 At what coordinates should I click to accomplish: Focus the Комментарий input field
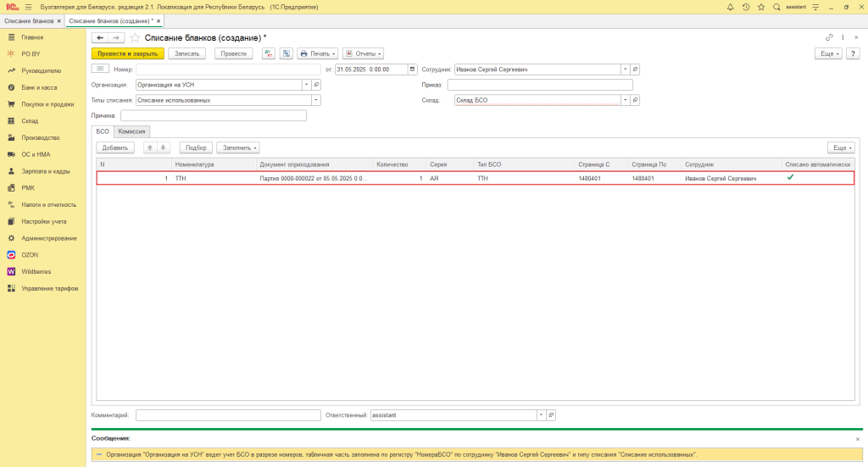228,415
